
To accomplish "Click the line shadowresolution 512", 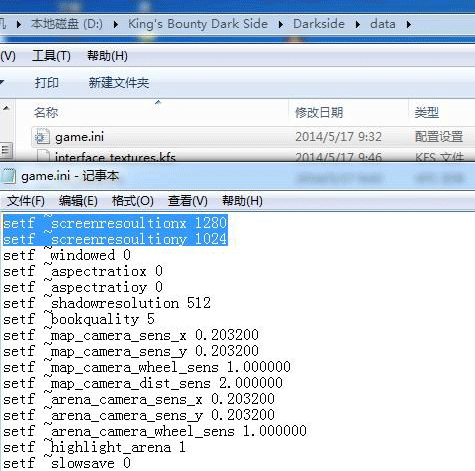I will (x=107, y=303).
